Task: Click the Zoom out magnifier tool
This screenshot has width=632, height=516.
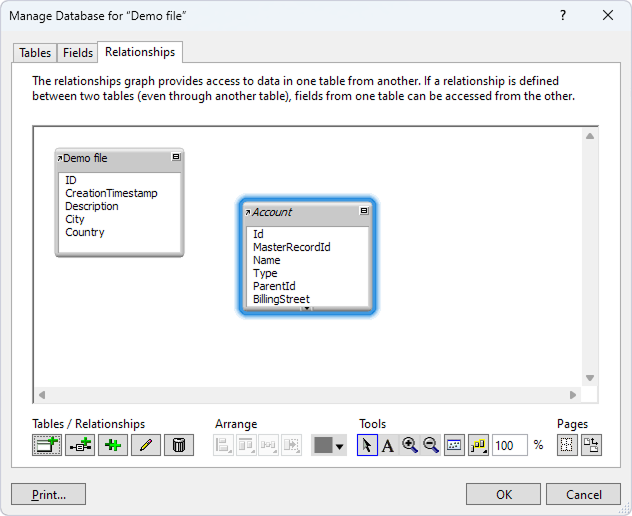Action: (x=430, y=445)
